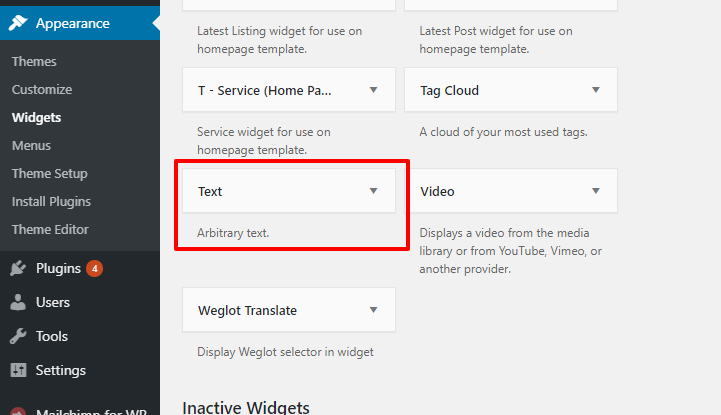Screen dimensions: 721x415
Task: Click the Plugins plug icon
Action: [18, 268]
